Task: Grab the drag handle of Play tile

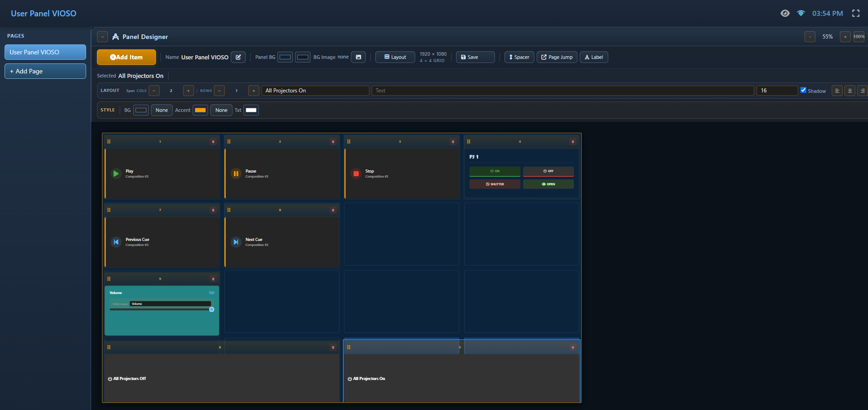Action: [109, 142]
